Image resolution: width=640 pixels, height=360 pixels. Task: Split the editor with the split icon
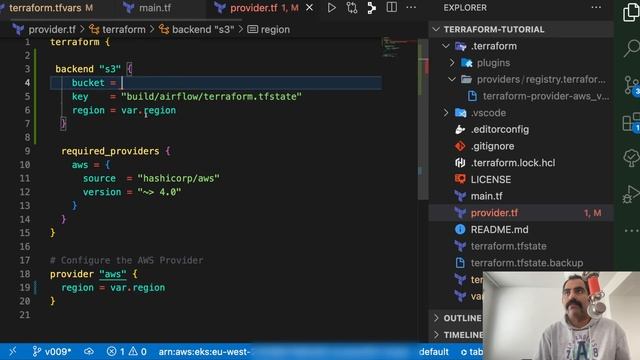click(x=391, y=7)
